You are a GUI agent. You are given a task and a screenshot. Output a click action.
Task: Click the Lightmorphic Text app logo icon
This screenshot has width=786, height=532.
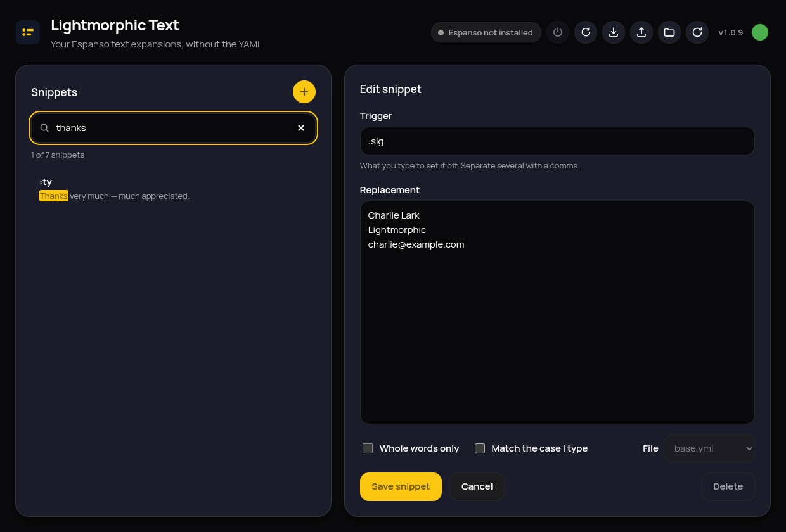coord(28,32)
